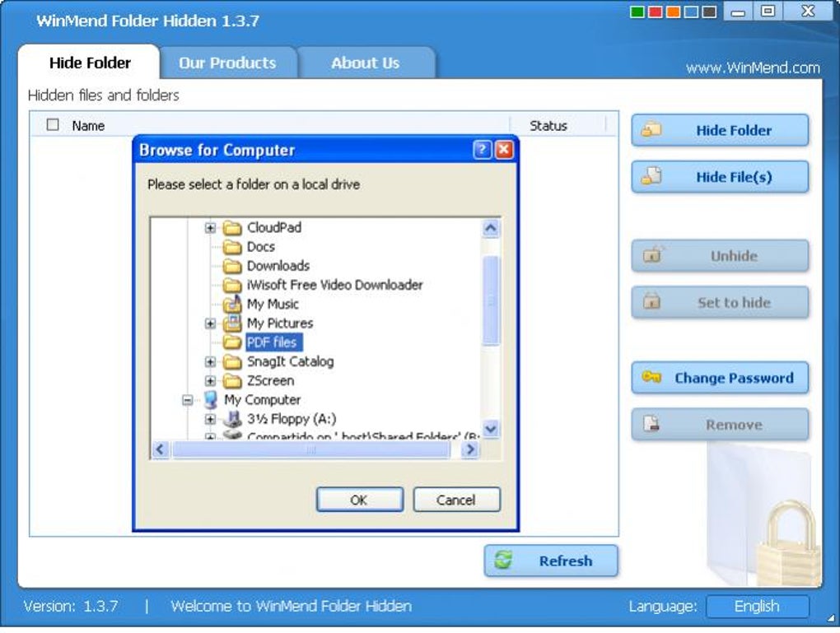Click the green arrows Refresh icon
The height and width of the screenshot is (633, 840).
[x=503, y=561]
